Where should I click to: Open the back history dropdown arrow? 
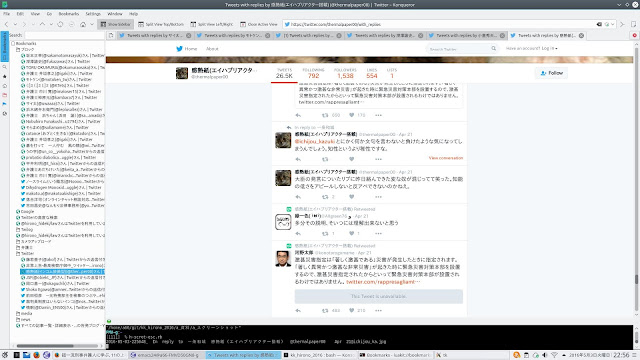pos(15,24)
